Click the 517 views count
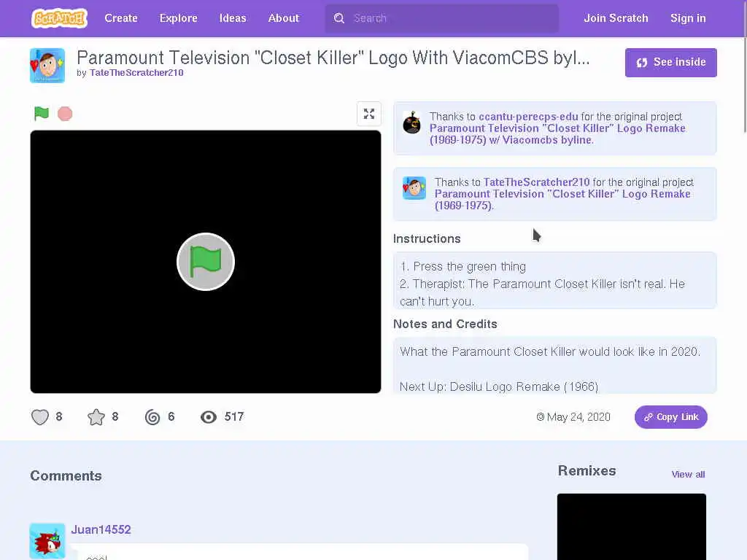 tap(234, 416)
